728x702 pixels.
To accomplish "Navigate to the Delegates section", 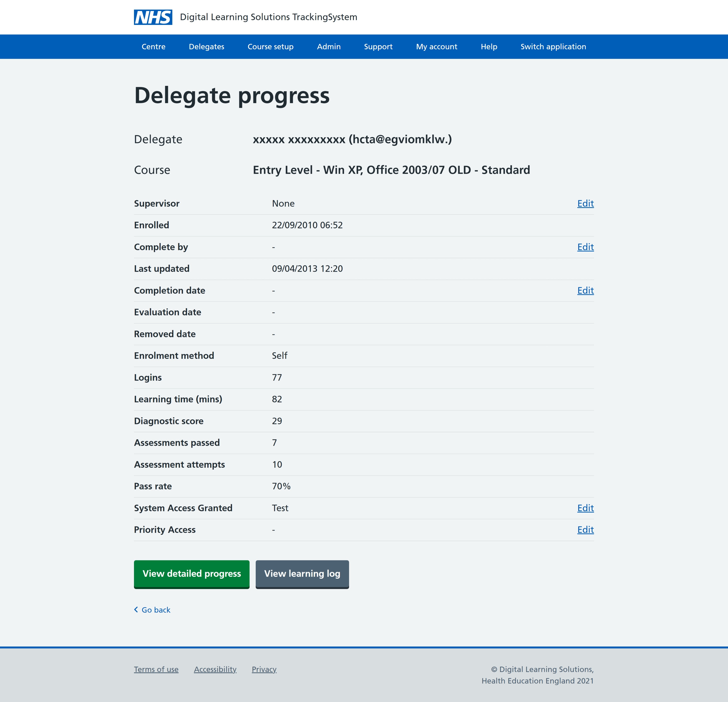I will tap(207, 46).
